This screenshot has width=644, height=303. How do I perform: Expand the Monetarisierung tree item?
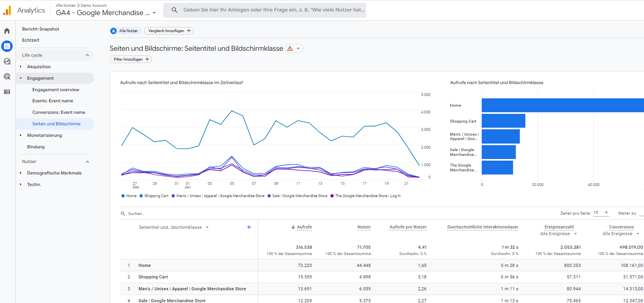[x=21, y=135]
